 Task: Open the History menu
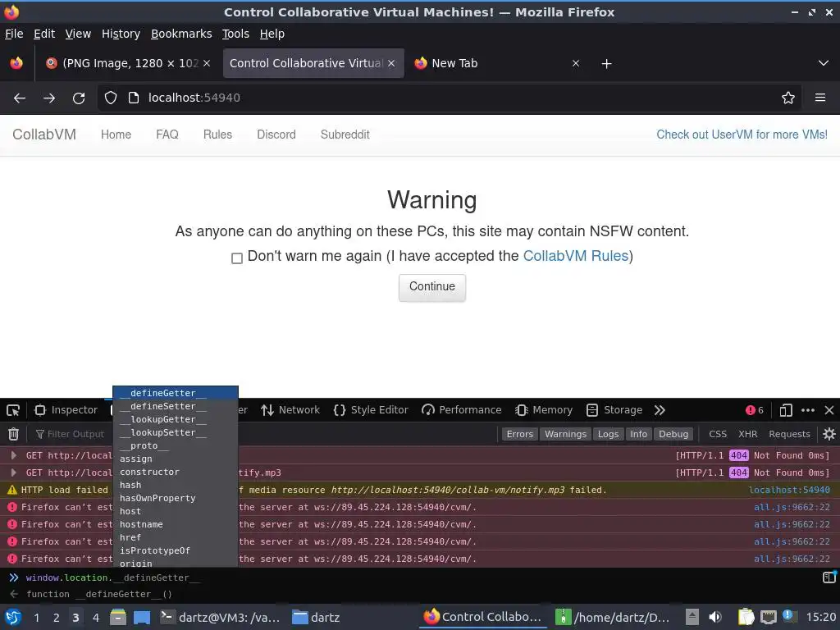click(121, 34)
